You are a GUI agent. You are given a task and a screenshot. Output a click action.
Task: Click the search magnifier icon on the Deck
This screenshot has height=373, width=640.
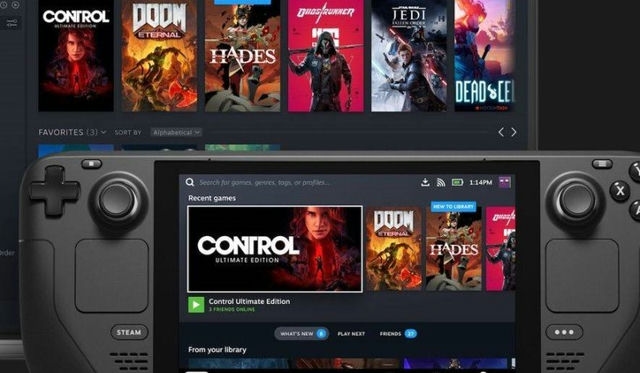click(190, 182)
